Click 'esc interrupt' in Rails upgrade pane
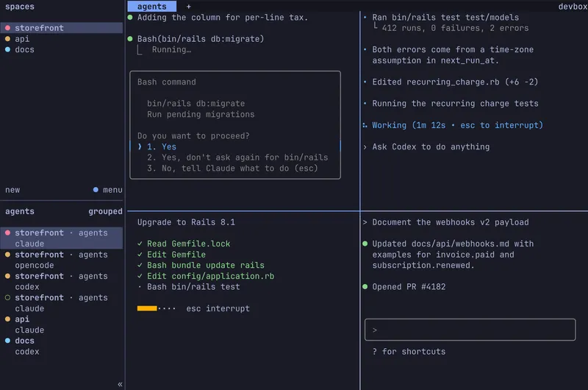The height and width of the screenshot is (390, 588). 218,308
